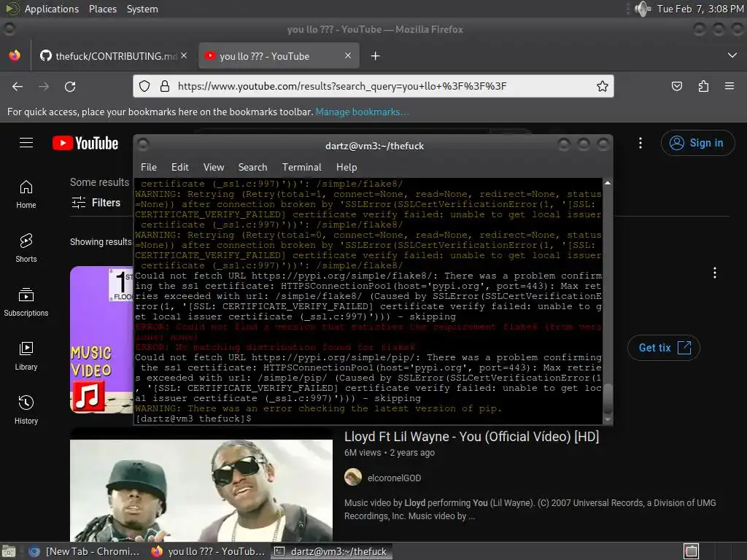Open YouTube settings three-dot menu
Screen dimensions: 747x560
tap(640, 143)
